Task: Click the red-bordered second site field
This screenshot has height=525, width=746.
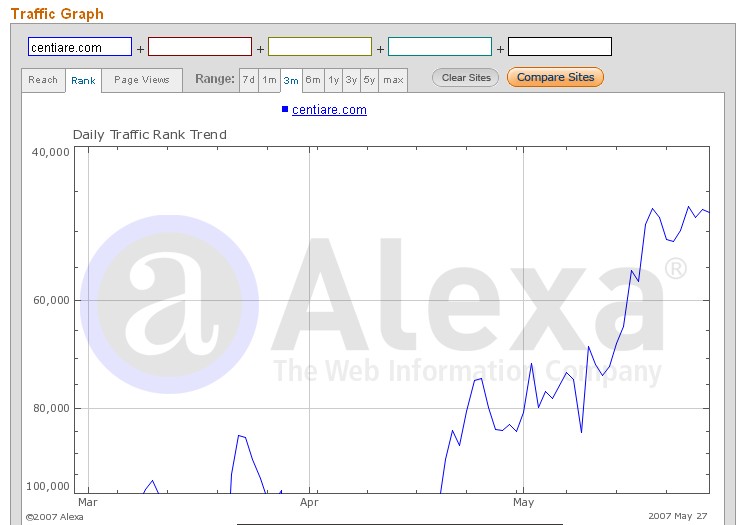Action: [x=200, y=47]
